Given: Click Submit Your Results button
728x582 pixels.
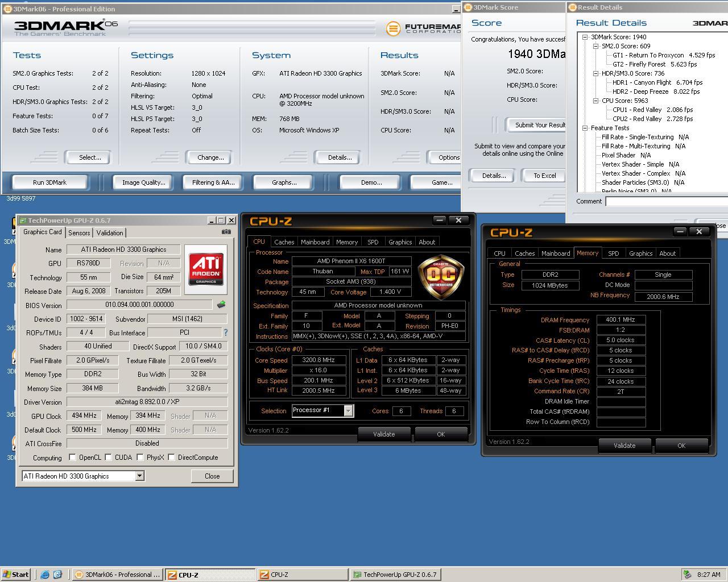Looking at the screenshot, I should (x=536, y=124).
